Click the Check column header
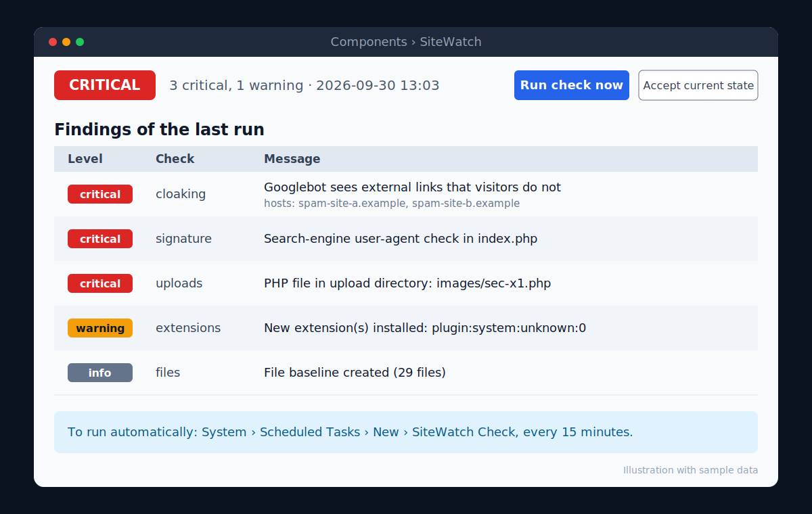This screenshot has width=812, height=514. pyautogui.click(x=175, y=159)
